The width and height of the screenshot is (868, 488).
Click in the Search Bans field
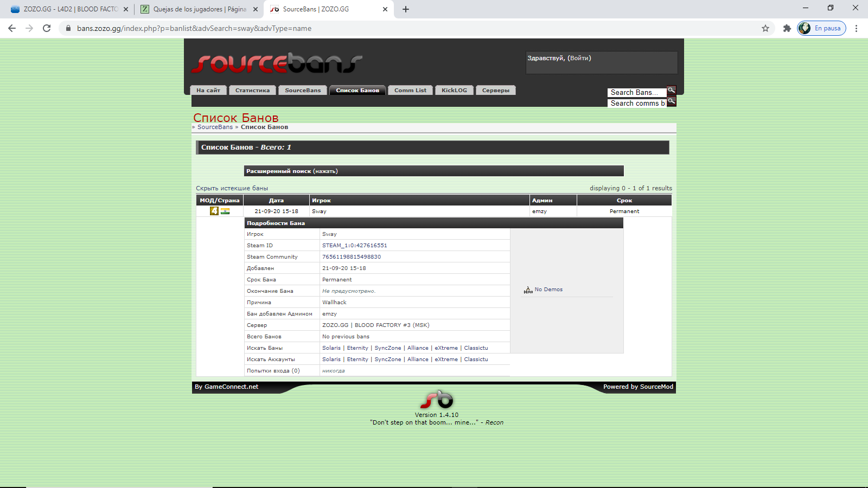tap(637, 92)
